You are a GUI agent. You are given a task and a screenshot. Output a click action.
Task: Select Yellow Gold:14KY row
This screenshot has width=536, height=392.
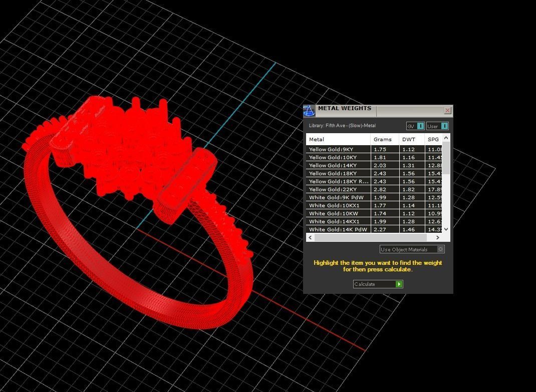pyautogui.click(x=374, y=165)
